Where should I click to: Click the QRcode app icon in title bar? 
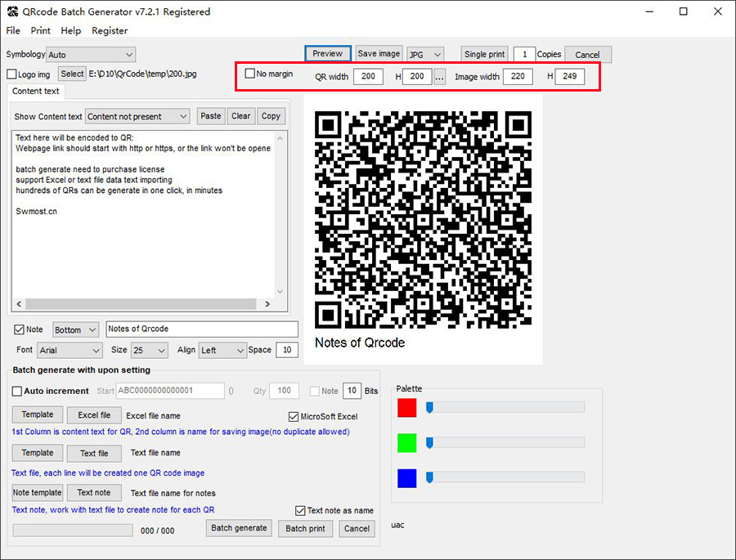point(12,11)
